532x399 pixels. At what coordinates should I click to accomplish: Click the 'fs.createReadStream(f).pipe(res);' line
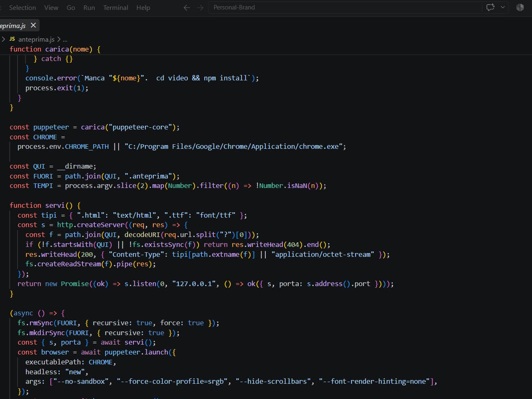[91, 264]
